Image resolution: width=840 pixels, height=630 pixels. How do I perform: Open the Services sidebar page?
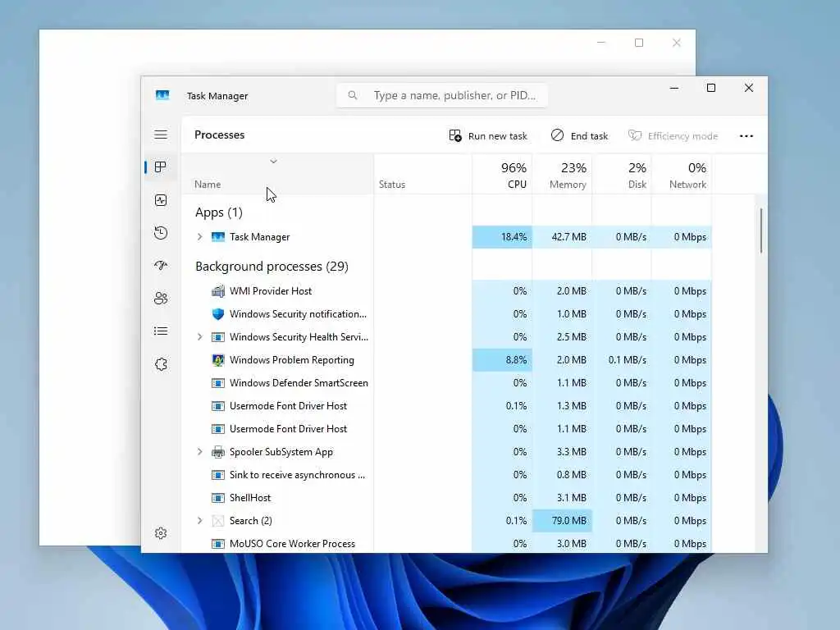coord(161,364)
